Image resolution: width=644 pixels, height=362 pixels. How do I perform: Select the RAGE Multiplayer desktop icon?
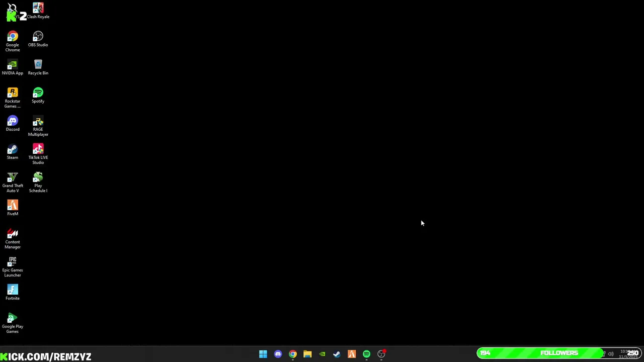coord(38,126)
